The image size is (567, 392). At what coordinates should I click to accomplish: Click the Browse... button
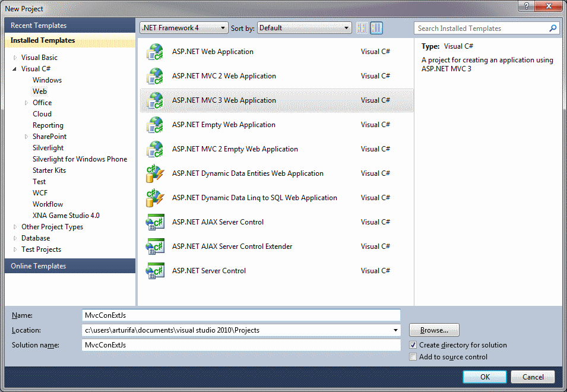(x=434, y=330)
